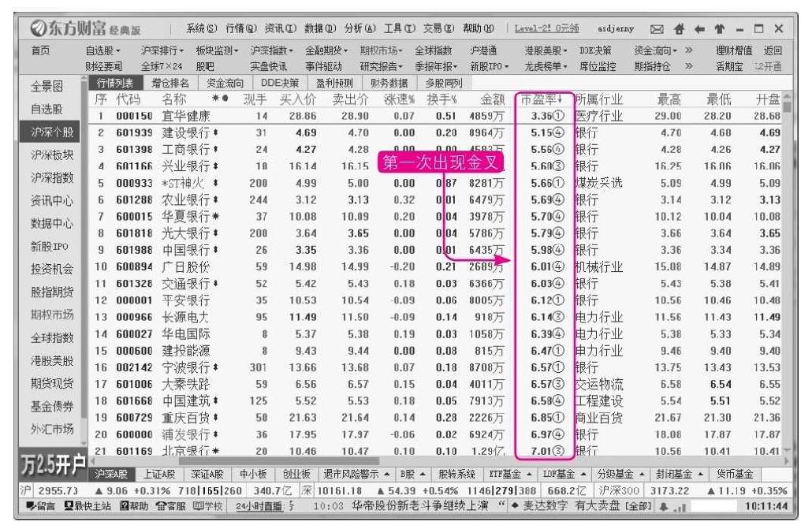Open the 季报年报 dropdown
The width and height of the screenshot is (812, 525).
click(x=435, y=65)
